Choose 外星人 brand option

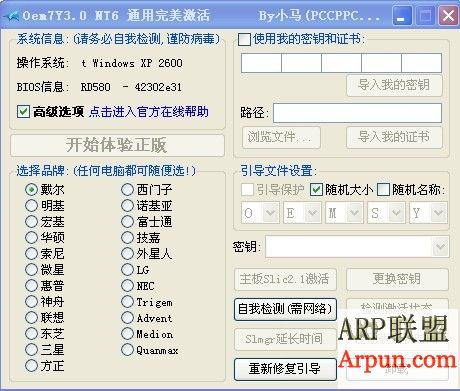coord(127,254)
